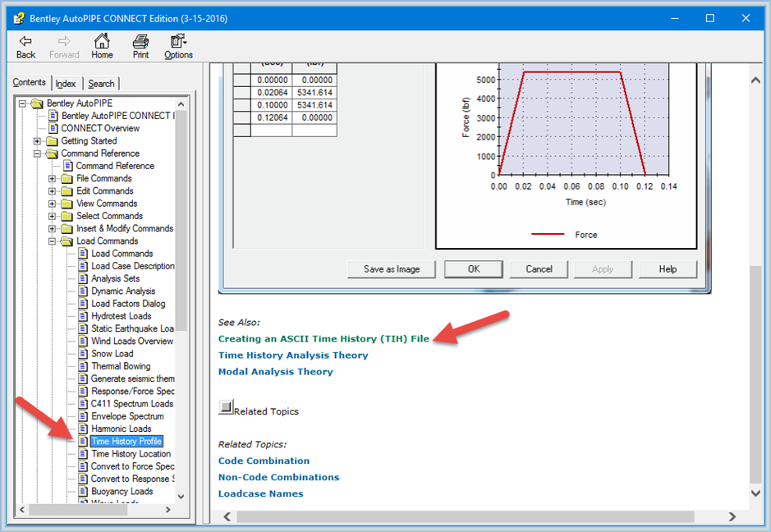
Task: Print the current help topic
Action: pos(140,47)
